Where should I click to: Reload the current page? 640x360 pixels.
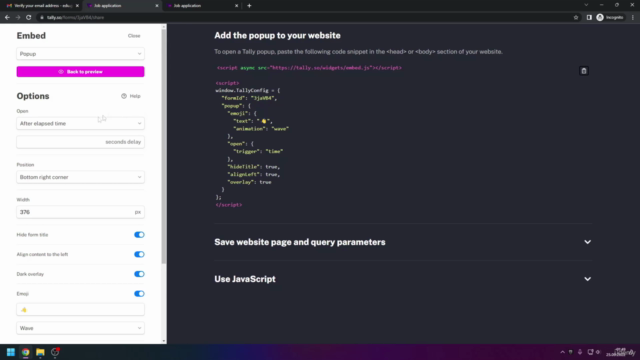click(29, 18)
